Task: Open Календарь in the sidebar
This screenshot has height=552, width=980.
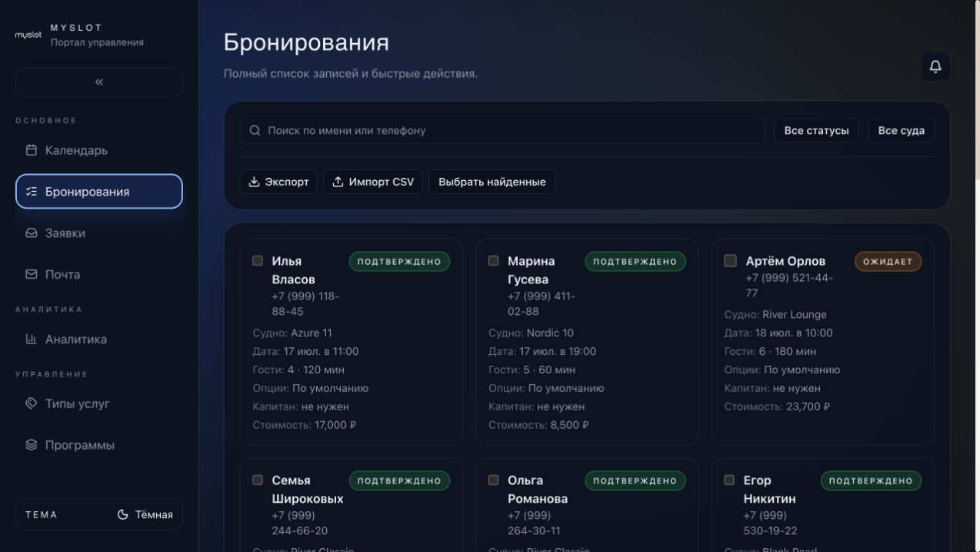Action: tap(99, 150)
